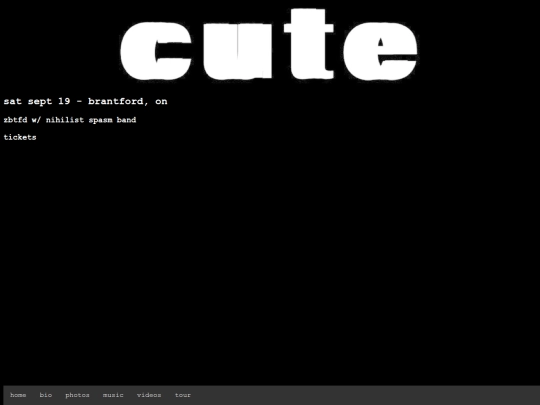Navigate to the music page
This screenshot has height=405, width=540.
(113, 395)
